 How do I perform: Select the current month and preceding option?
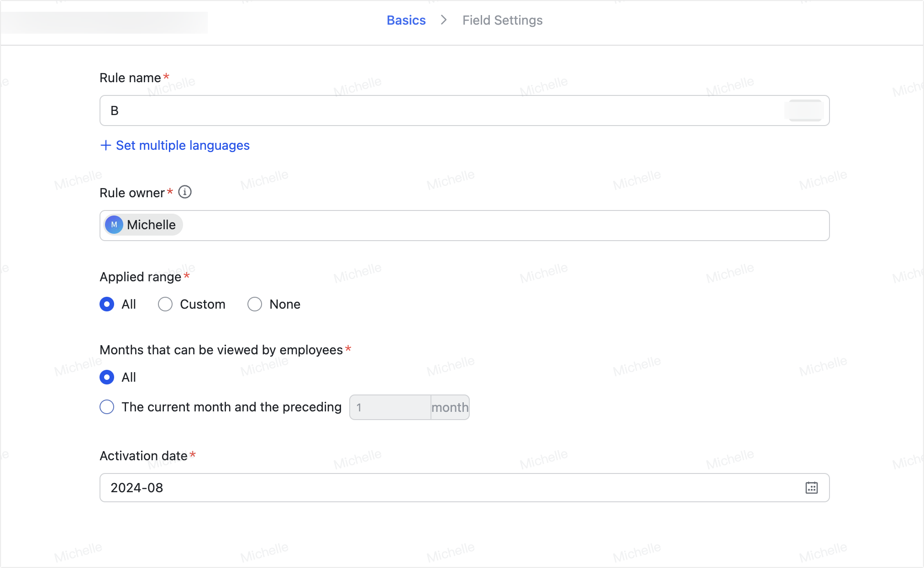click(x=106, y=407)
